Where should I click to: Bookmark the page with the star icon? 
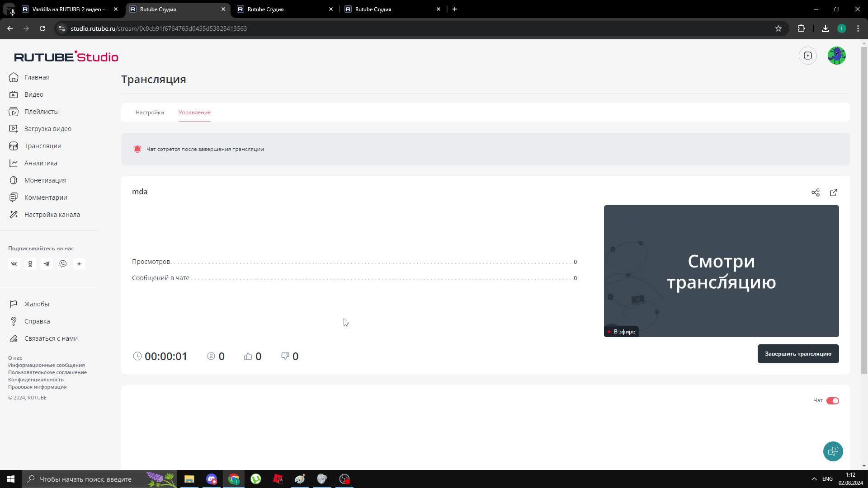(778, 28)
